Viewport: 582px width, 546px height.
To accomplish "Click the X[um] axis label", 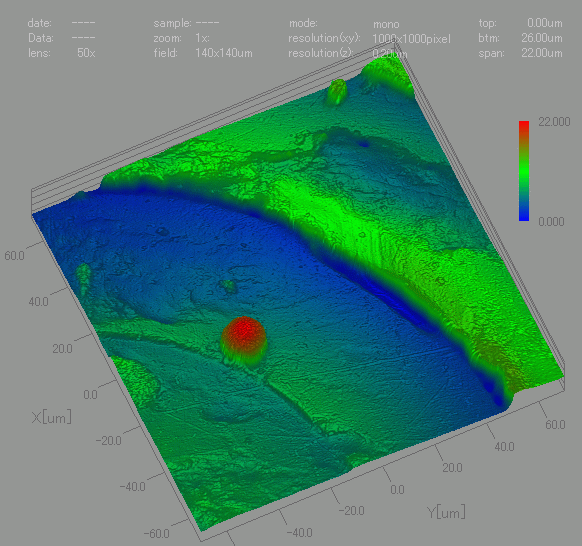I will coord(52,418).
